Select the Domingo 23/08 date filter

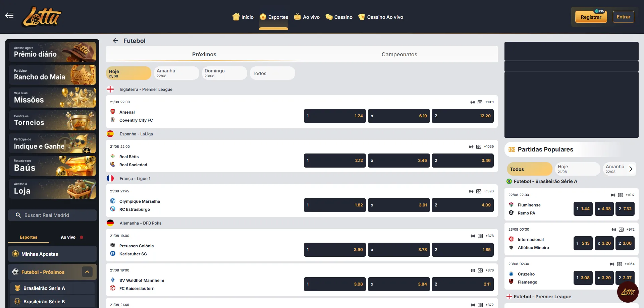click(224, 73)
